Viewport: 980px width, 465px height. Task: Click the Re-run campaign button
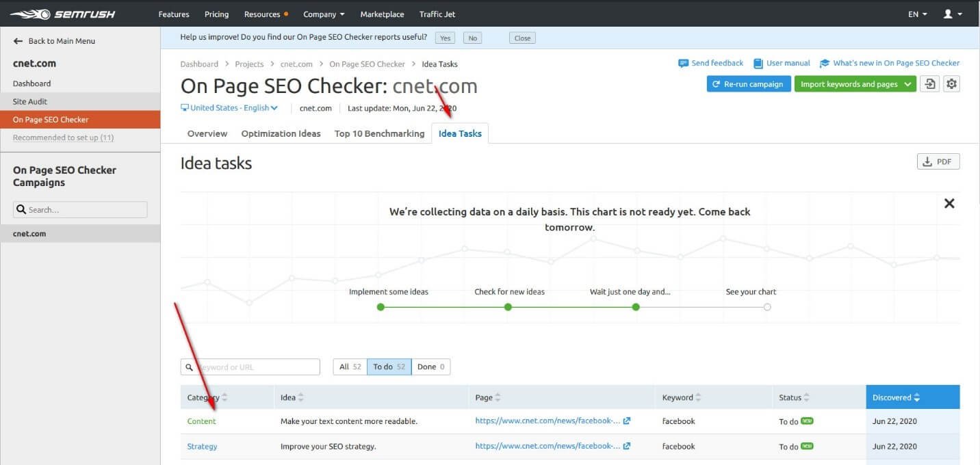click(749, 84)
